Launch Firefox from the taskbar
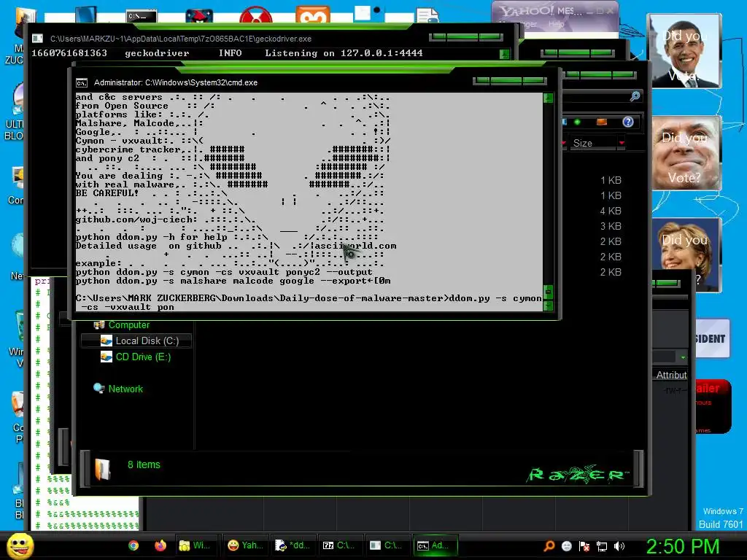 click(160, 545)
